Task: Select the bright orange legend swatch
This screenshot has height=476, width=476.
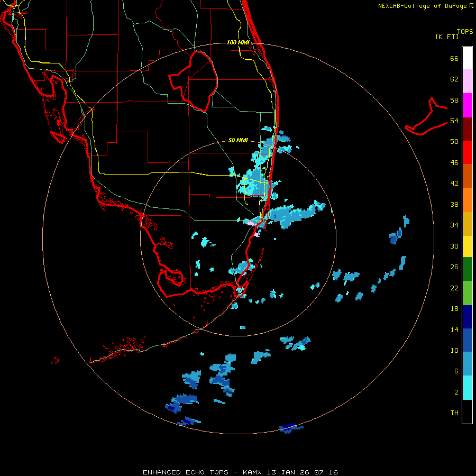Action: pyautogui.click(x=467, y=200)
